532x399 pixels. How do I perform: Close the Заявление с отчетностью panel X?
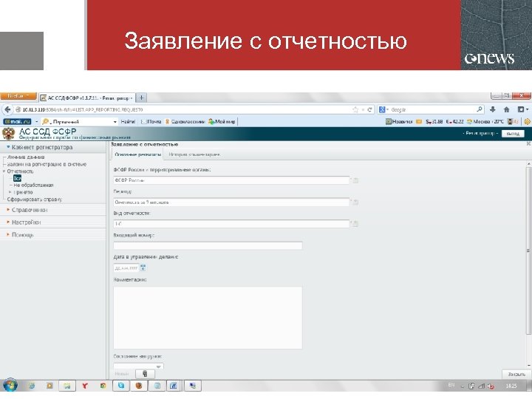pyautogui.click(x=528, y=144)
